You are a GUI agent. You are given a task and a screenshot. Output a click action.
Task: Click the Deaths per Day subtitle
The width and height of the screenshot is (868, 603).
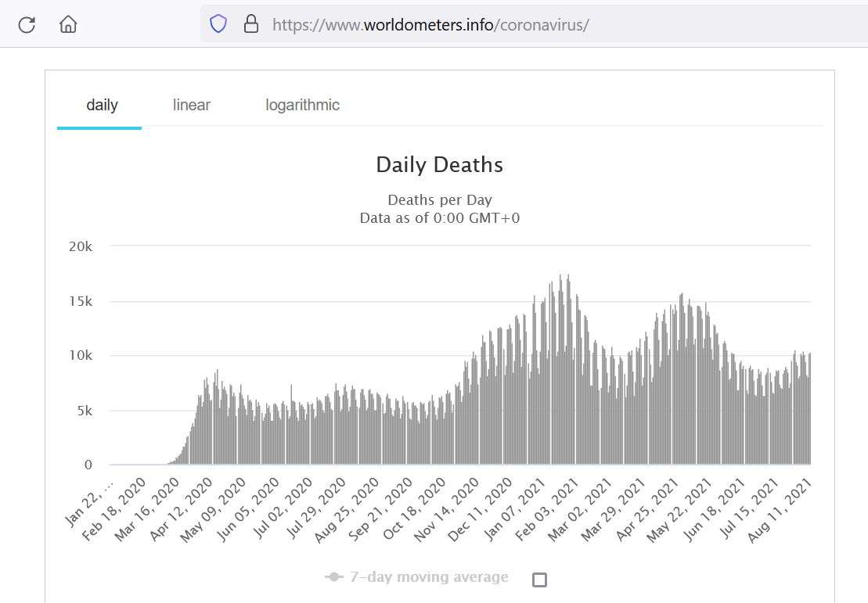tap(439, 199)
